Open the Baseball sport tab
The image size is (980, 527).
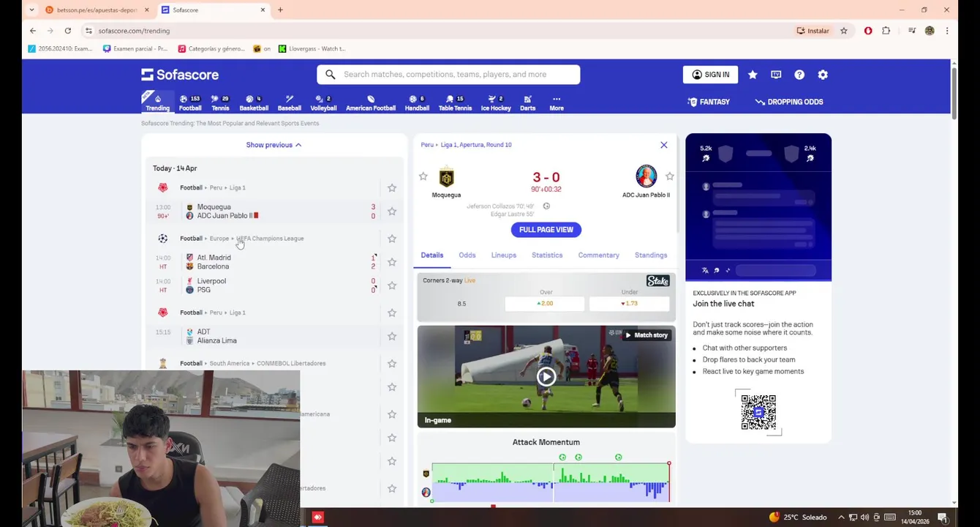(x=289, y=102)
